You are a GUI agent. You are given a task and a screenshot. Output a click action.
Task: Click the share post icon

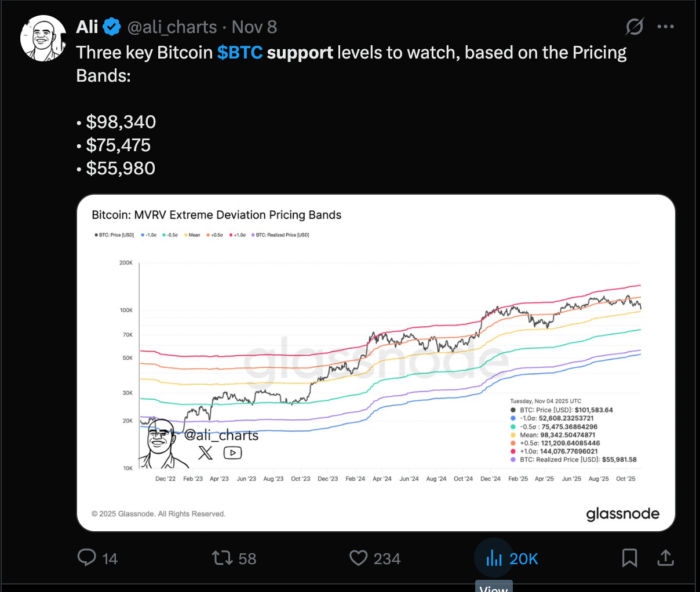pyautogui.click(x=666, y=558)
